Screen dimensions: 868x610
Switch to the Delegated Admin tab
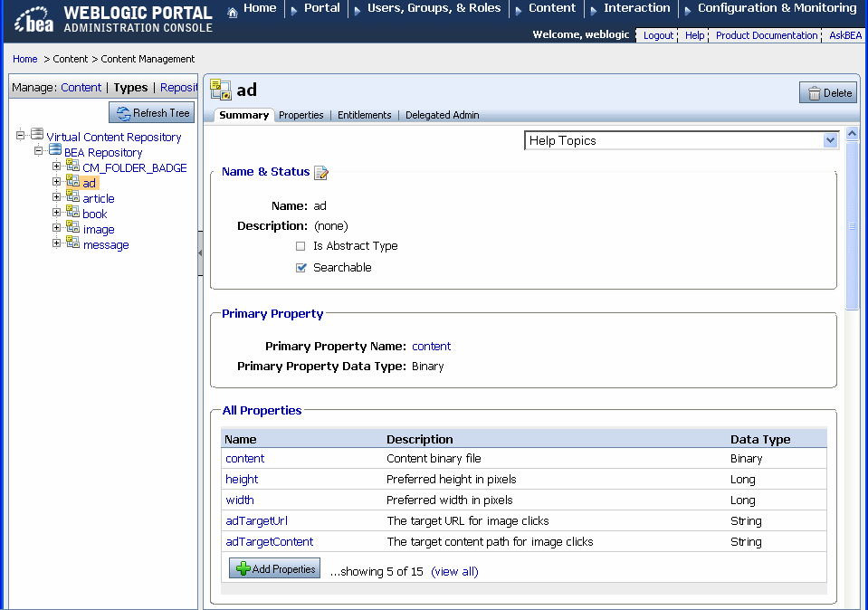tap(443, 115)
